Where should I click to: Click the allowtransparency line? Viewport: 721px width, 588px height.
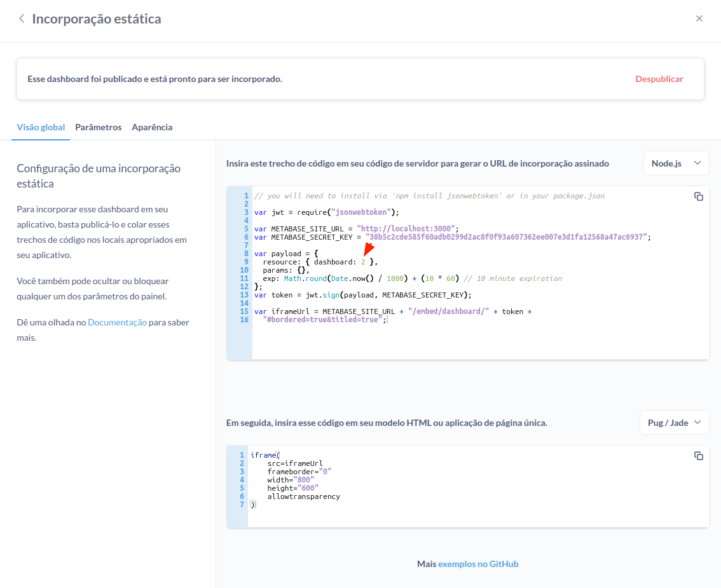coord(303,496)
